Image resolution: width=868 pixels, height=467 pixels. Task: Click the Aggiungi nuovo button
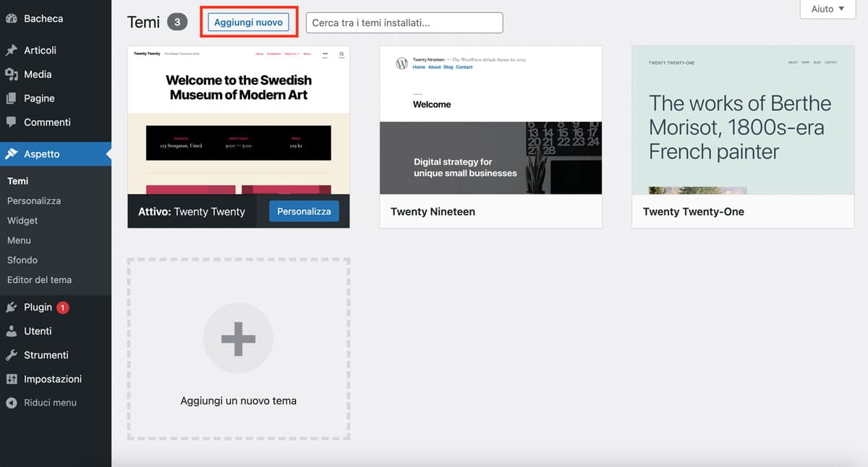coord(248,22)
